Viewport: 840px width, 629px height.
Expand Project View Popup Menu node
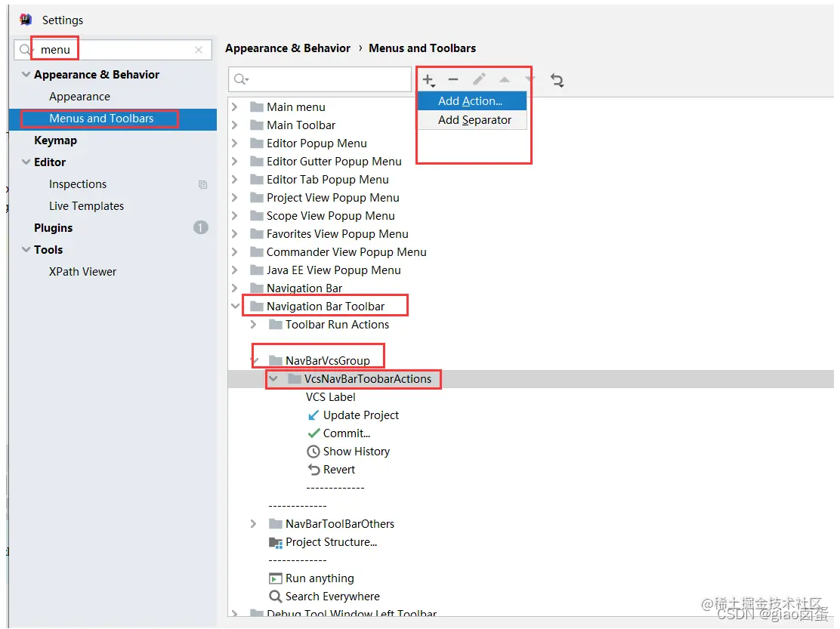pos(235,198)
